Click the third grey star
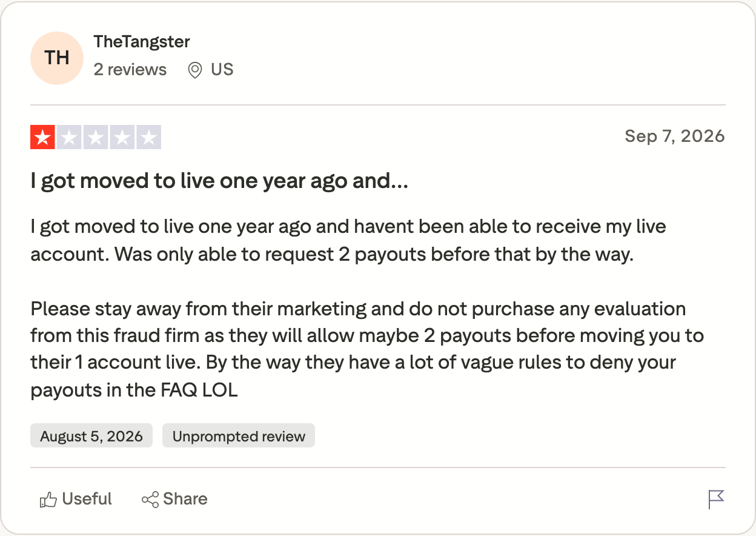The width and height of the screenshot is (756, 536). coord(96,137)
